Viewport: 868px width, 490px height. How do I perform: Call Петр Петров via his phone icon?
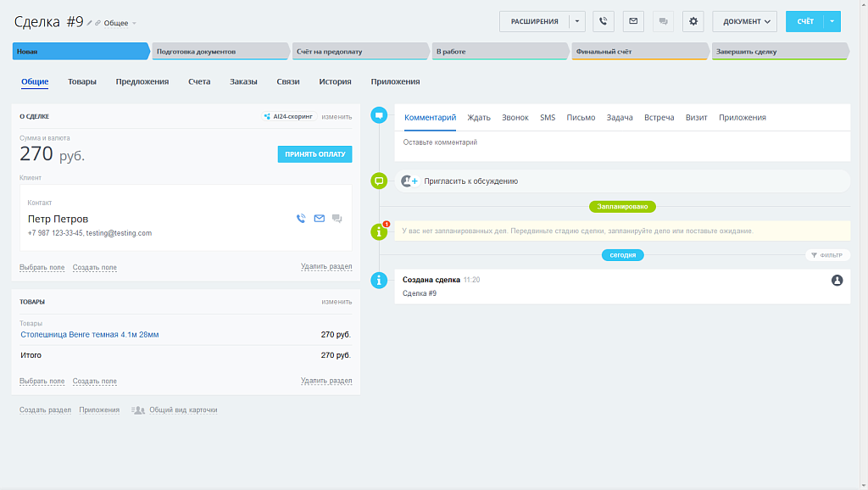click(x=300, y=218)
